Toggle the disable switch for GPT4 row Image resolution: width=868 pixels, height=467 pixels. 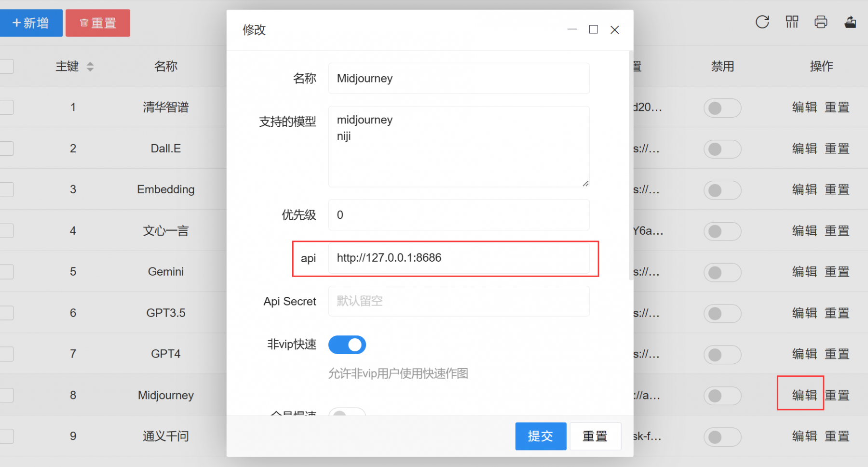[x=722, y=355]
